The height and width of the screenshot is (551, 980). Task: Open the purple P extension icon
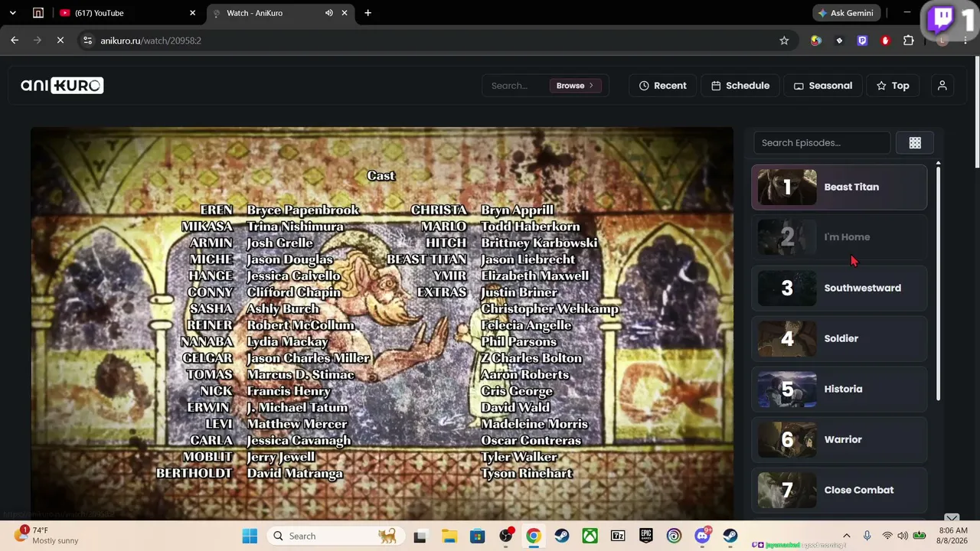(863, 41)
